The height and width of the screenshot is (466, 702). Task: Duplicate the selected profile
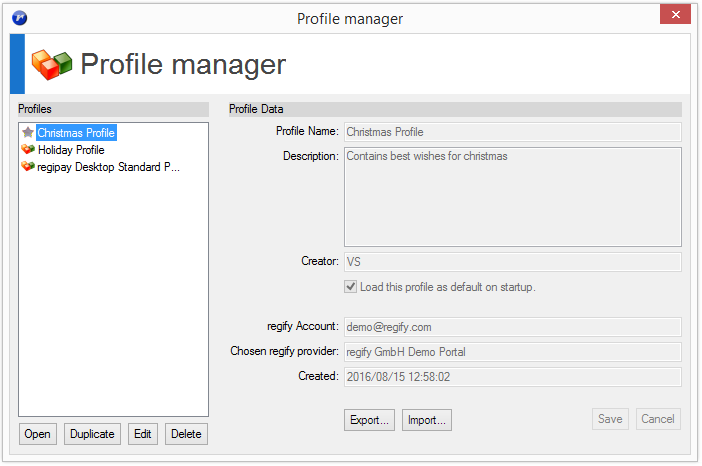[92, 434]
